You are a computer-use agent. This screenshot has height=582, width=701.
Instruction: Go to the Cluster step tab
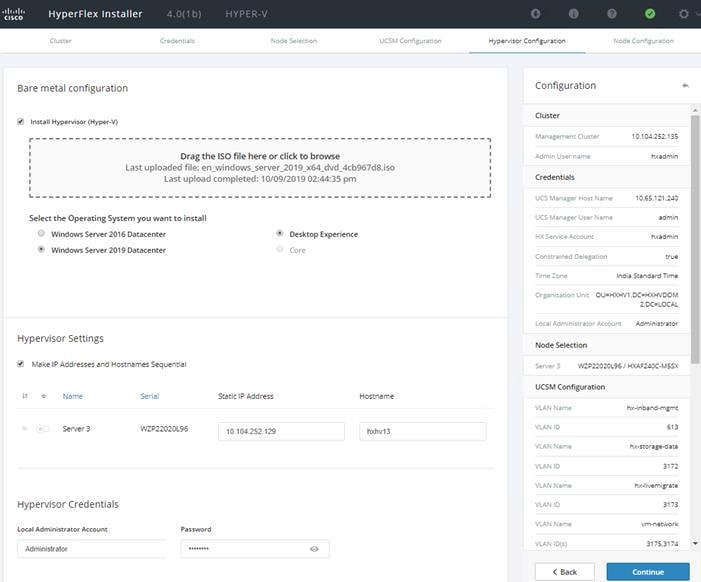coord(60,41)
